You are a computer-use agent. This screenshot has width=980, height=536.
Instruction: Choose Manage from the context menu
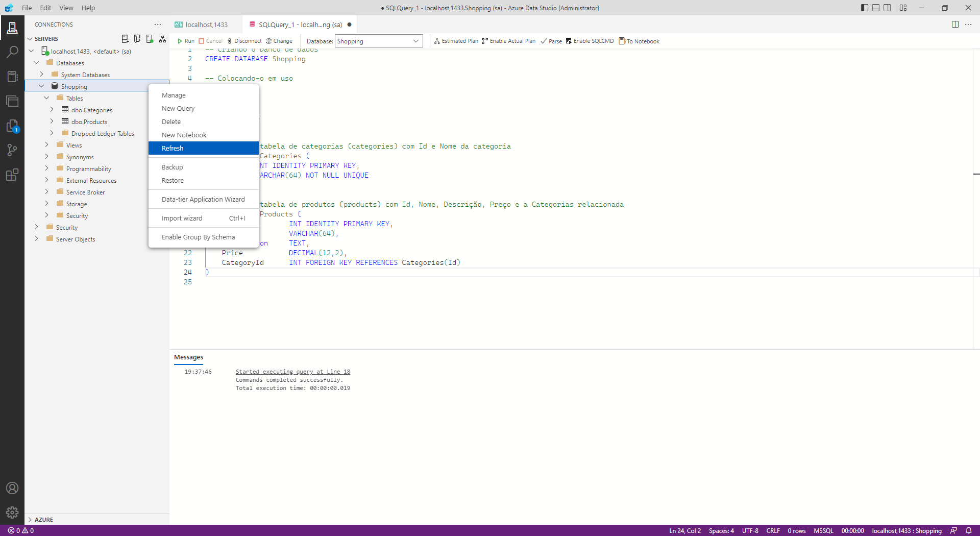[x=204, y=95]
